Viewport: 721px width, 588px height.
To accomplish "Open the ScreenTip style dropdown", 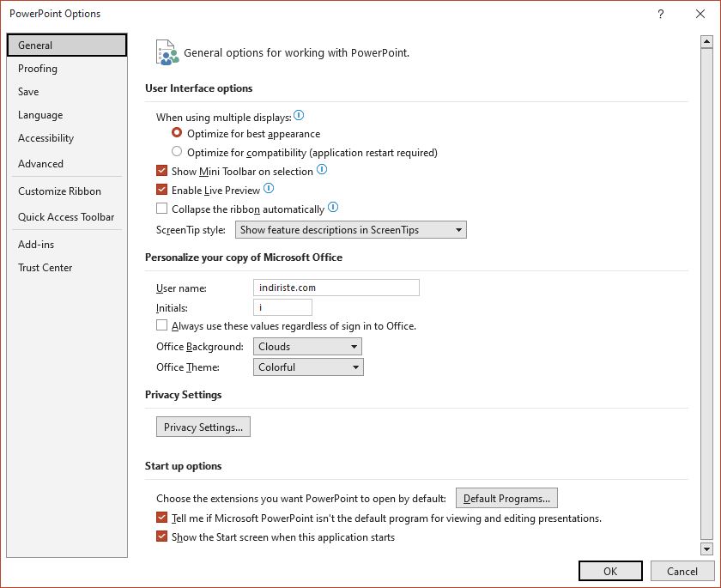I will (x=351, y=230).
